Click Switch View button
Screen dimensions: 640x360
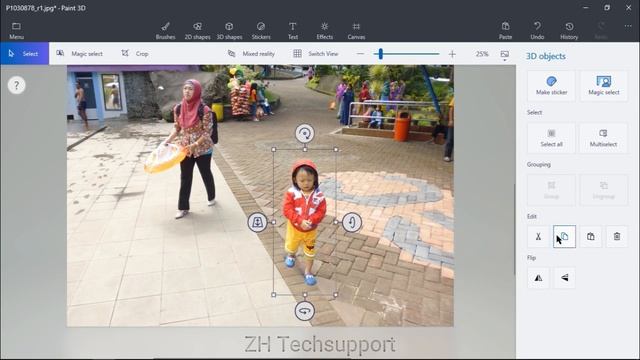click(316, 53)
